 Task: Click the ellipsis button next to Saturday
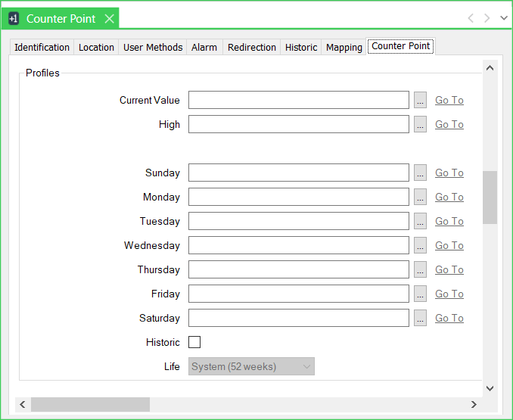click(420, 318)
